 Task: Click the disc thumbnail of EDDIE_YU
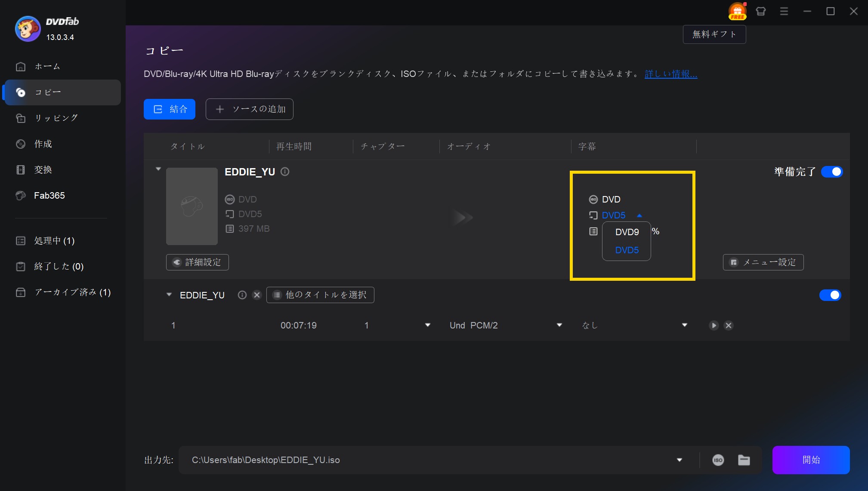point(192,206)
